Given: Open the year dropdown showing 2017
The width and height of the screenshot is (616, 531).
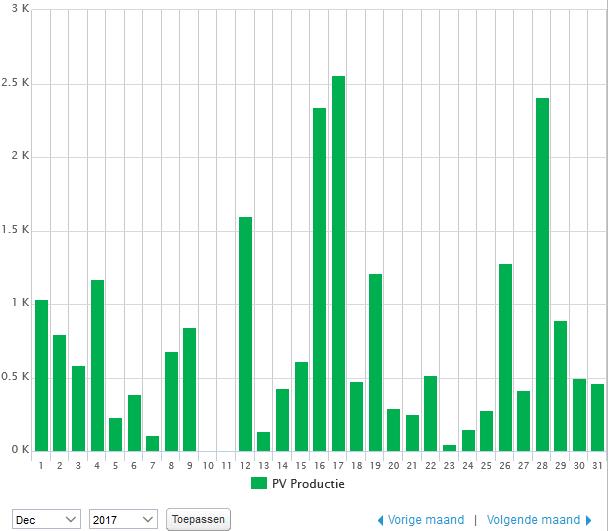Looking at the screenshot, I should [122, 519].
